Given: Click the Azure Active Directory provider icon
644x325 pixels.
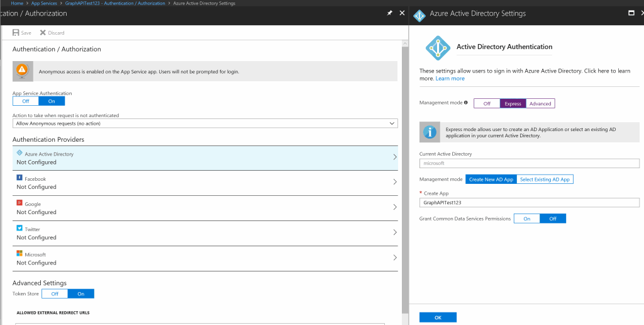Looking at the screenshot, I should (19, 152).
